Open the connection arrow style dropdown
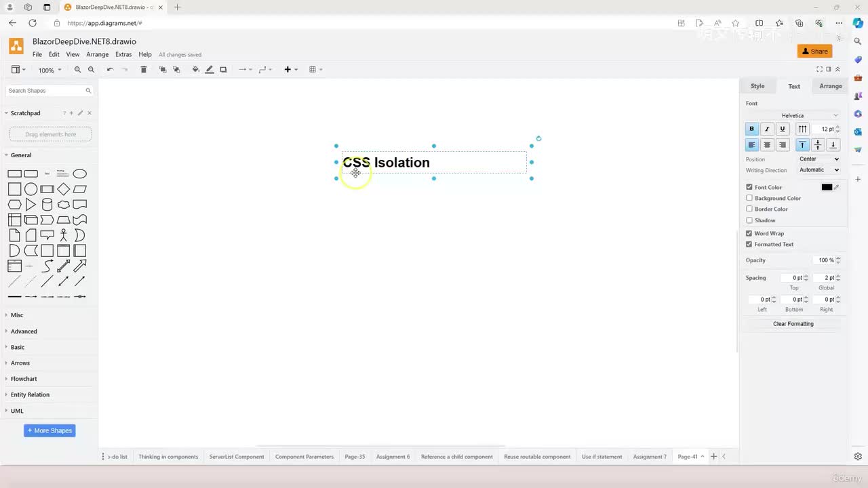The height and width of the screenshot is (488, 868). (245, 70)
